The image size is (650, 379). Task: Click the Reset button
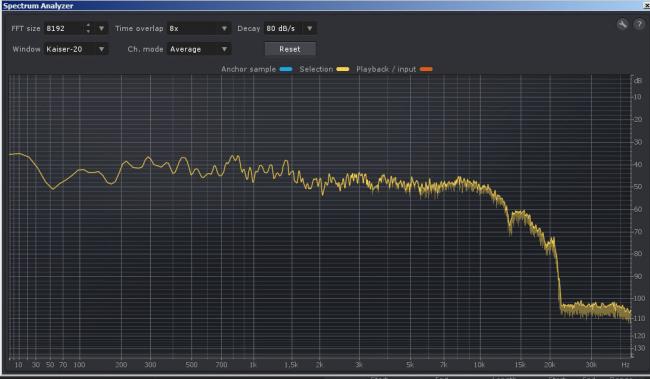point(290,49)
